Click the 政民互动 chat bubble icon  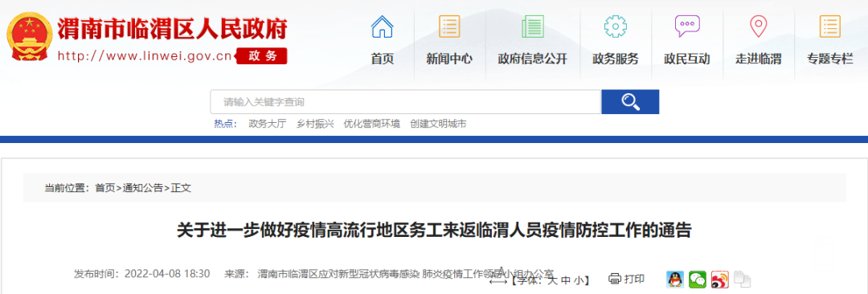tap(687, 26)
